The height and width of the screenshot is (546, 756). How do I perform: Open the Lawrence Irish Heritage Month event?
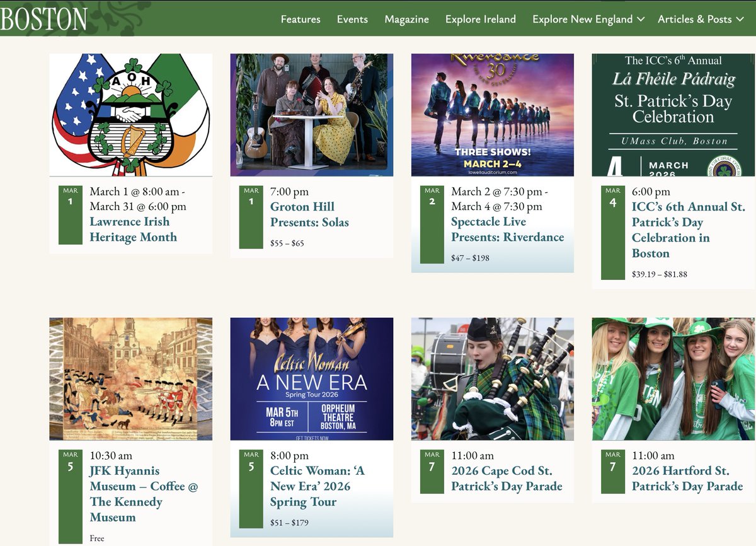[x=133, y=229]
